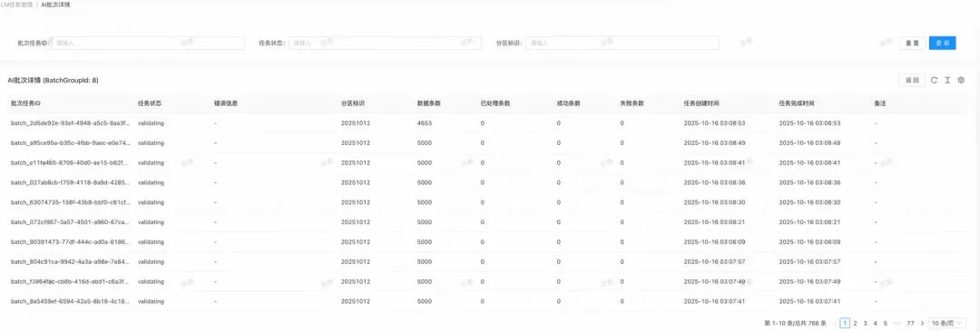980x332 pixels.
Task: Click partition 20251012 in batch_63074735 row
Action: point(356,202)
